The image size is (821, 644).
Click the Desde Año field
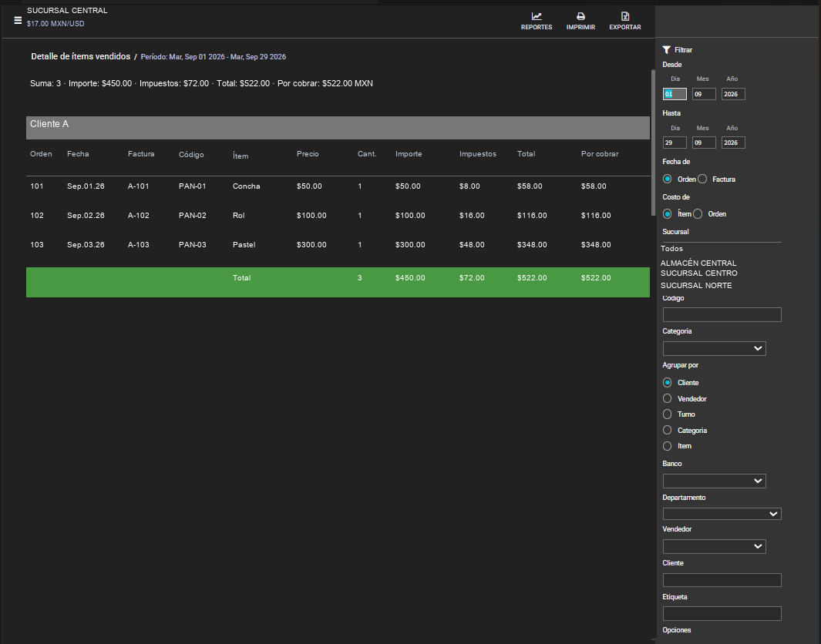click(733, 94)
